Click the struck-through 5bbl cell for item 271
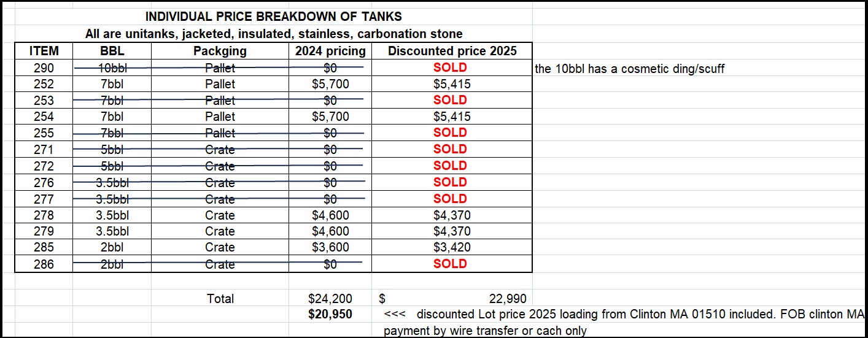 [112, 149]
